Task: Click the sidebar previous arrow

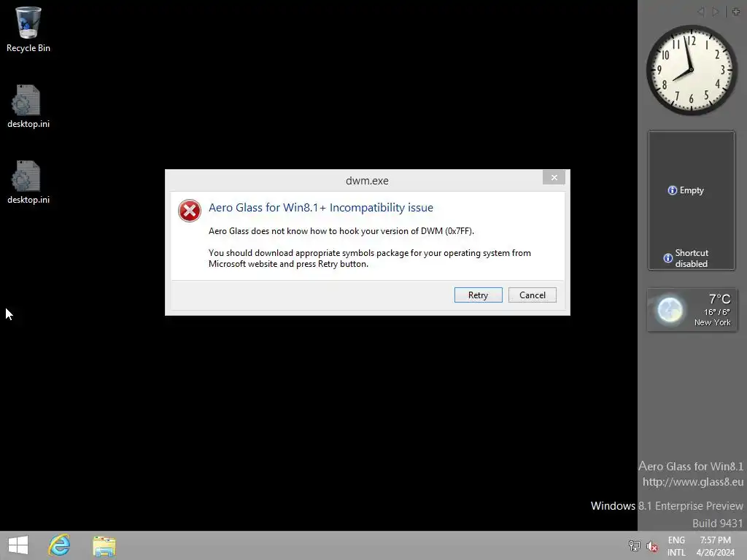Action: 701,12
